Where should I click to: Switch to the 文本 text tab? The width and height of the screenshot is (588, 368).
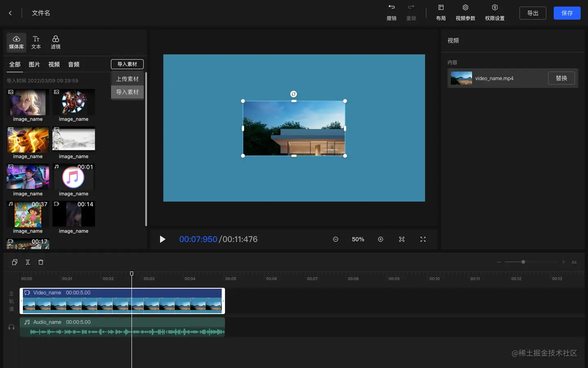coord(36,43)
